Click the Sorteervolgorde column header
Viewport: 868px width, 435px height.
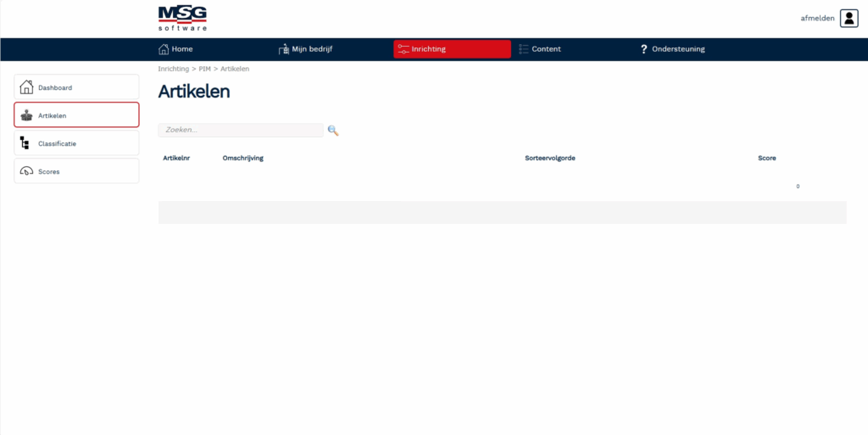pyautogui.click(x=550, y=159)
